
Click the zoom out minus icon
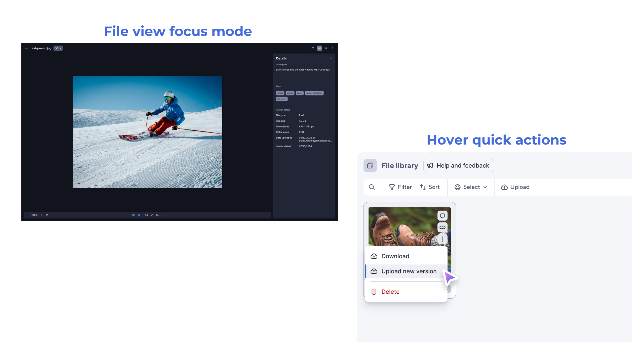[x=27, y=215]
